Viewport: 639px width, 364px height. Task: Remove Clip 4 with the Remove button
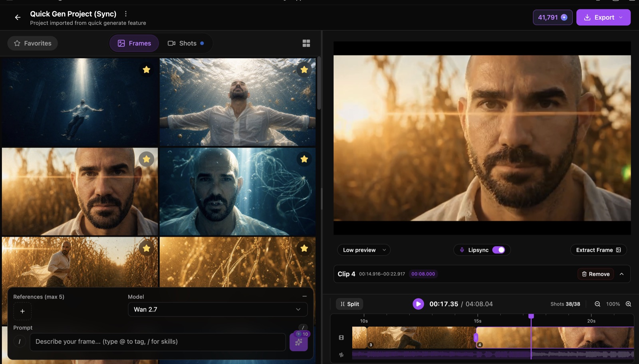click(595, 274)
